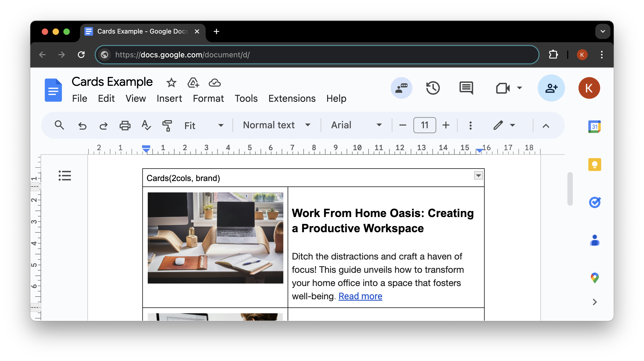This screenshot has height=361, width=644.
Task: Open version history clock icon
Action: 433,88
